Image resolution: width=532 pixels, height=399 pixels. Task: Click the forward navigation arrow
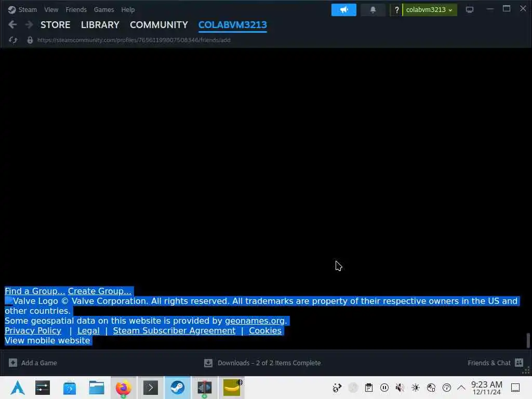click(29, 24)
